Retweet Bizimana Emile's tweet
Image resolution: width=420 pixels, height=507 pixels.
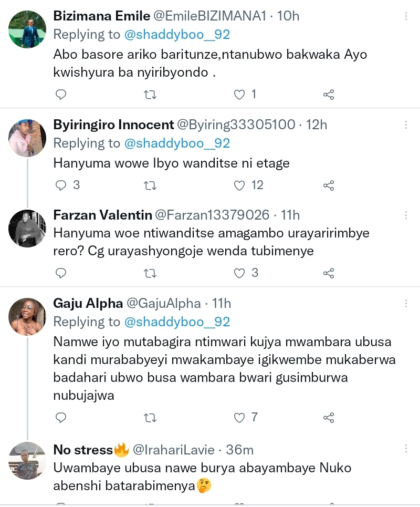click(150, 95)
